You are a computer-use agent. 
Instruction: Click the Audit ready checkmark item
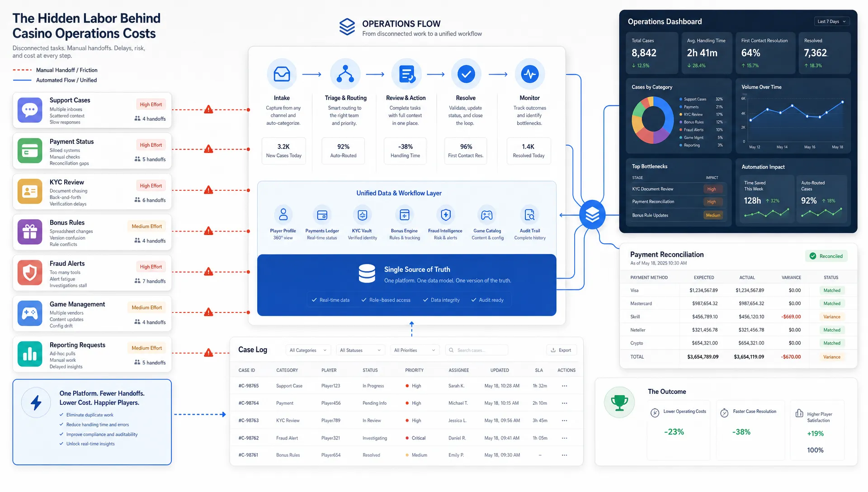pyautogui.click(x=487, y=300)
